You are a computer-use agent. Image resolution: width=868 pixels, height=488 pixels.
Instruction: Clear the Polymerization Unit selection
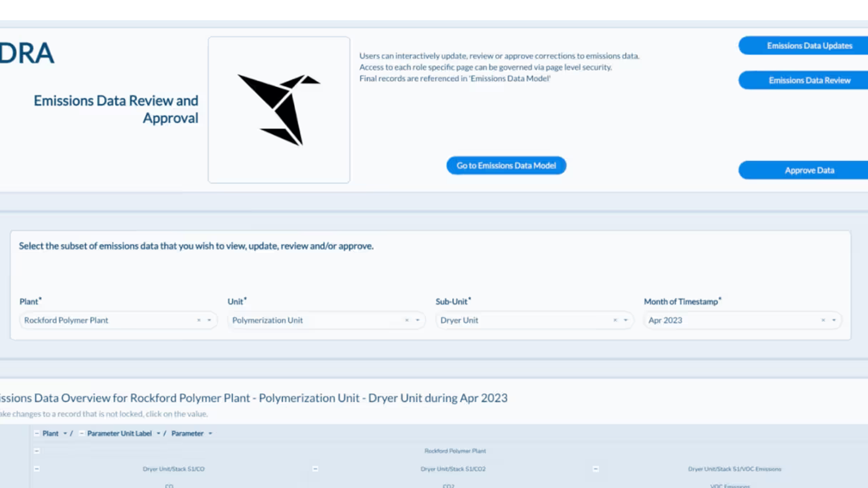tap(407, 320)
